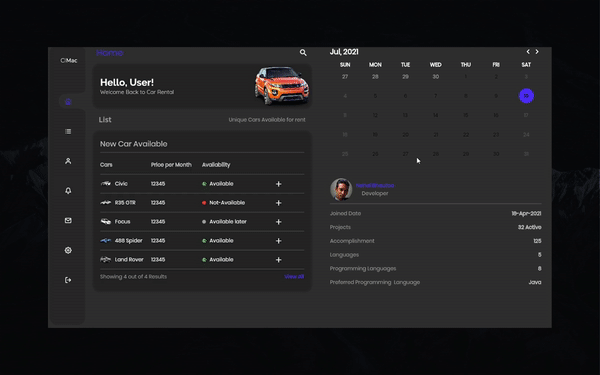Image resolution: width=600 pixels, height=375 pixels.
Task: Click the Java preferred language value
Action: point(535,282)
